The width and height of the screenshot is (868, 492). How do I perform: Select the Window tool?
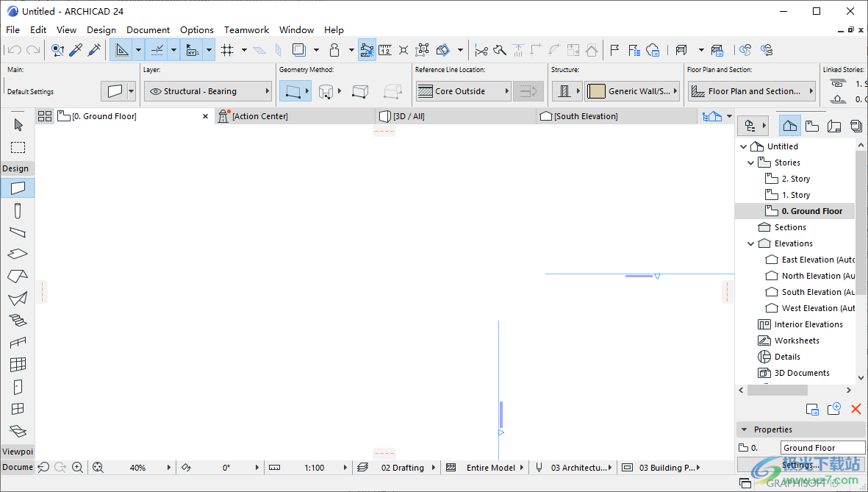coord(18,409)
